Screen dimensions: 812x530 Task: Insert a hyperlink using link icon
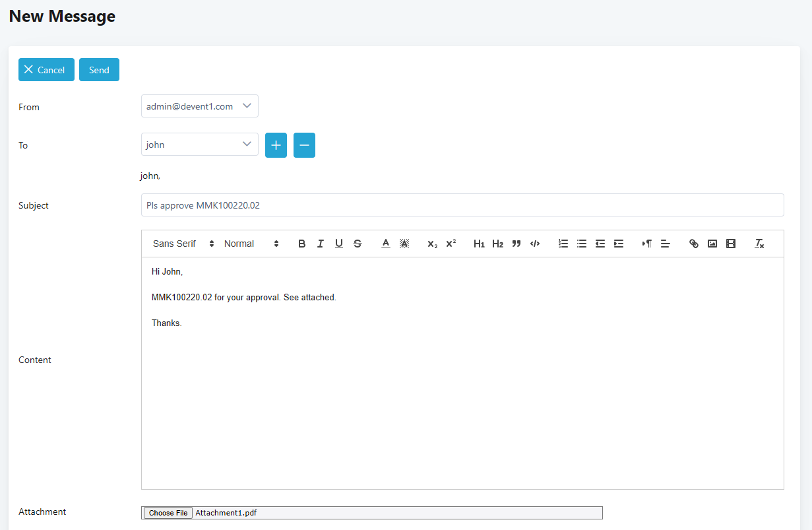tap(694, 244)
